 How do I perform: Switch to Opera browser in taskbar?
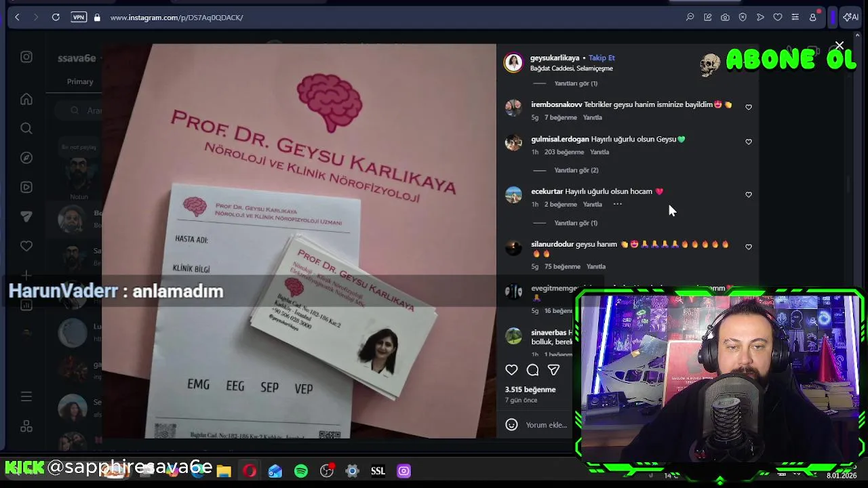pos(250,470)
